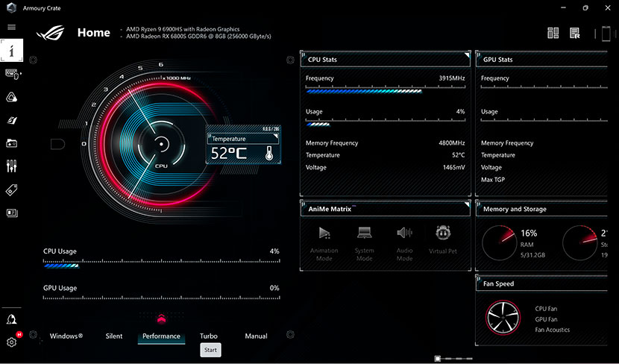Click the AMD Ryzen 9 6900HS text
The width and height of the screenshot is (619, 364).
[x=183, y=29]
